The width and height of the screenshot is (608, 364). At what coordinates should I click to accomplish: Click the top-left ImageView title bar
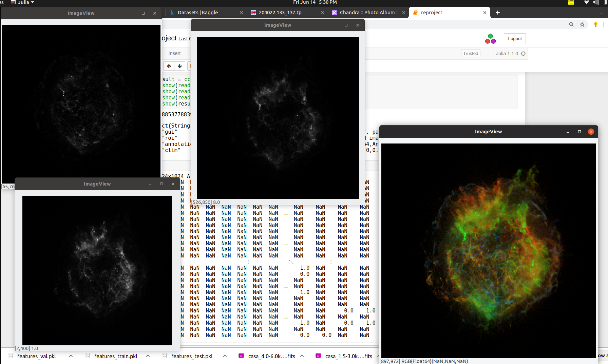(x=81, y=13)
